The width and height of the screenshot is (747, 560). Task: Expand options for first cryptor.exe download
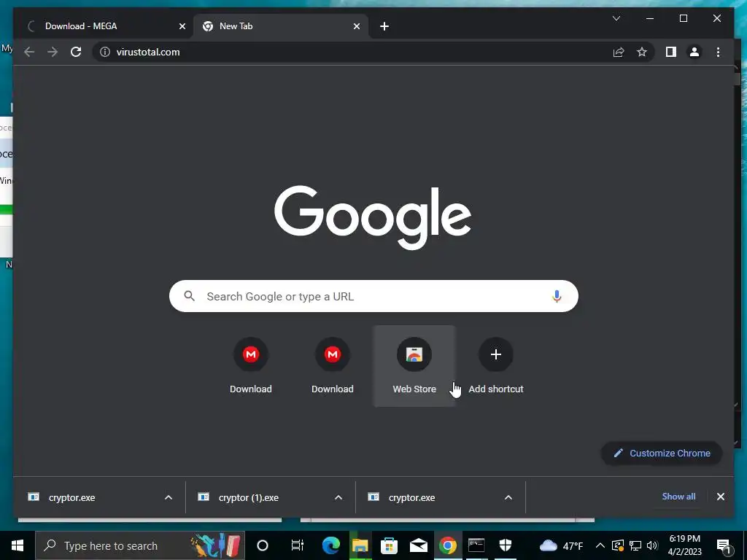point(169,497)
